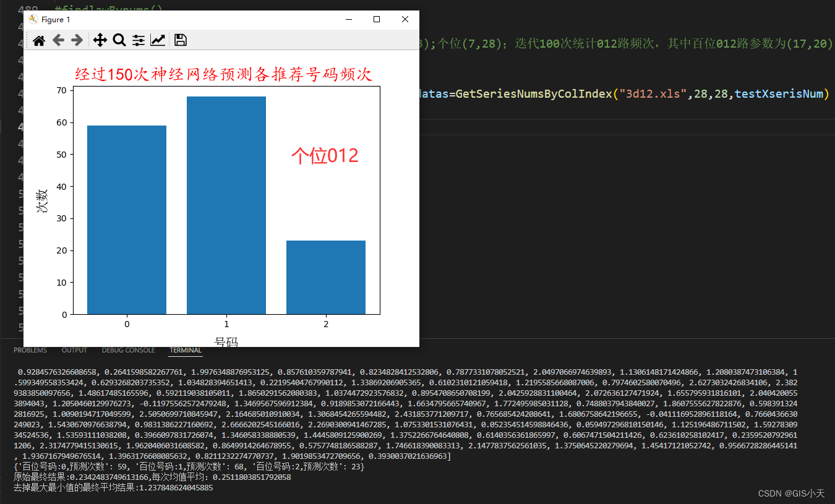
Task: Save the figure with the disk icon
Action: click(180, 40)
